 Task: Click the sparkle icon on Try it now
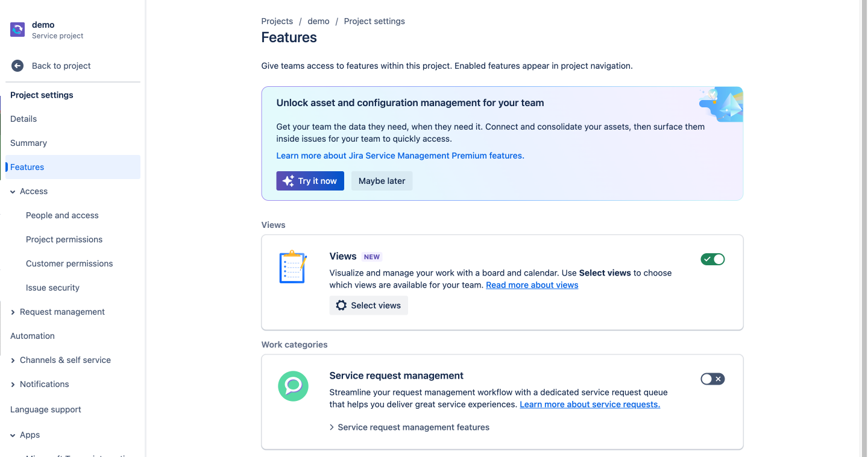tap(288, 181)
